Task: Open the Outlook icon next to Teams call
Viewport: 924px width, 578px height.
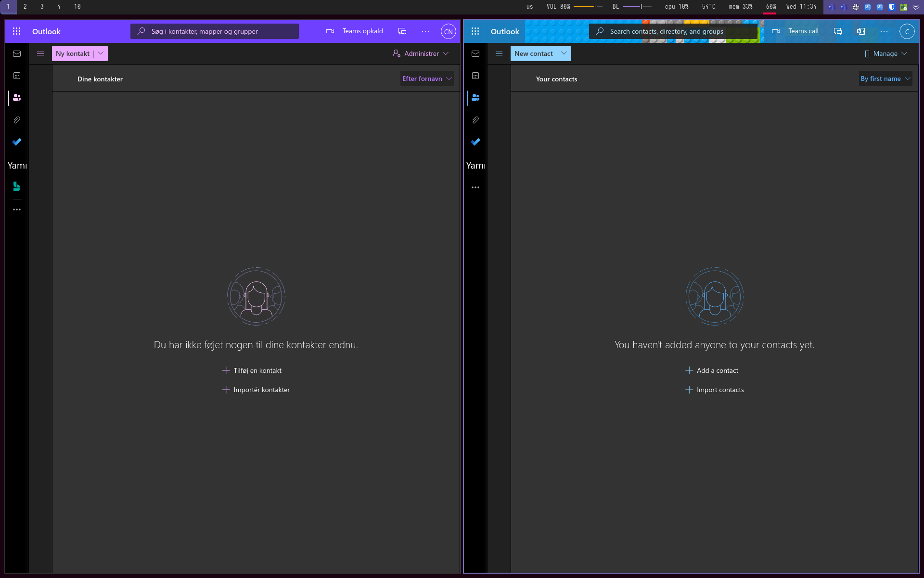Action: [x=861, y=31]
